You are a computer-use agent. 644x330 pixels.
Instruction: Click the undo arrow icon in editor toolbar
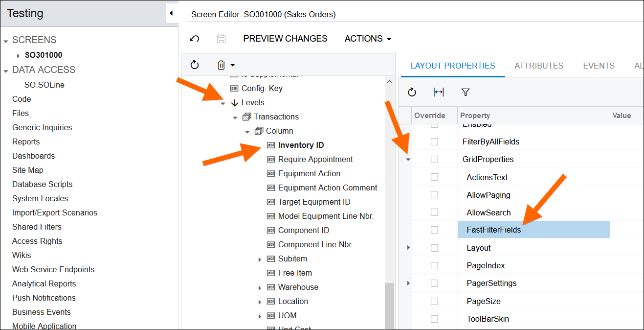[x=195, y=39]
